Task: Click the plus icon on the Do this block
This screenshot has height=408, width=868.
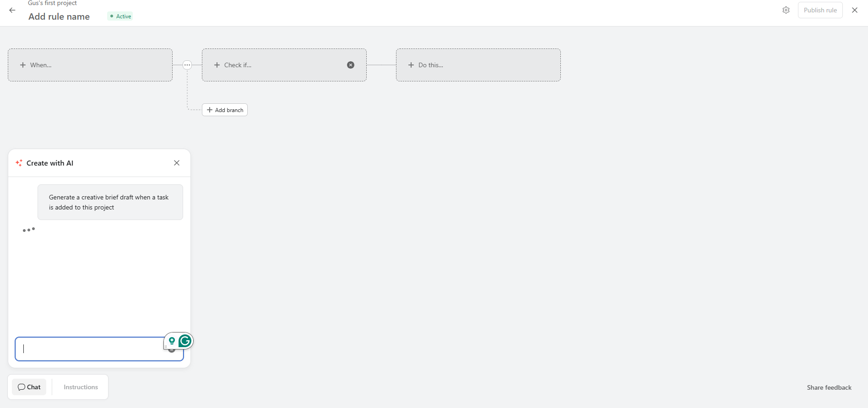Action: pyautogui.click(x=411, y=64)
